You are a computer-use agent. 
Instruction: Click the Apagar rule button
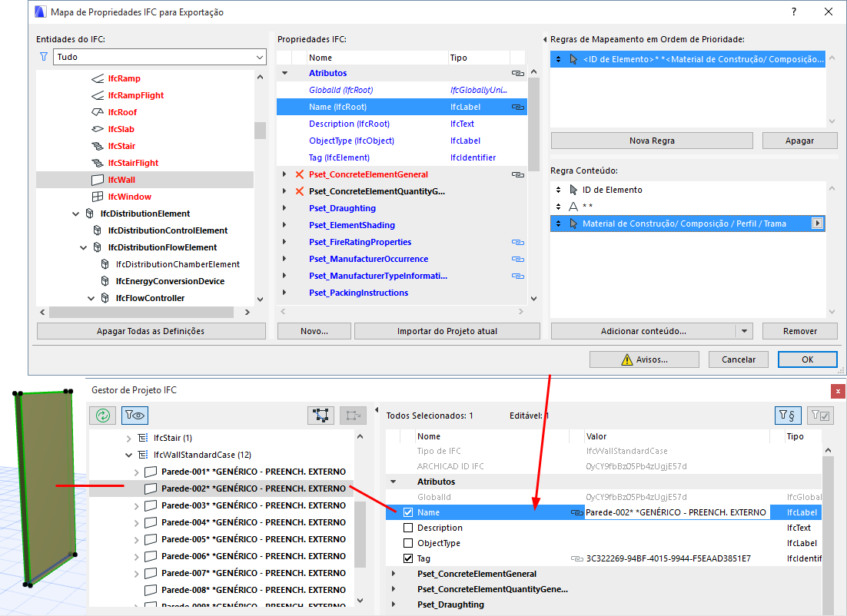point(799,141)
